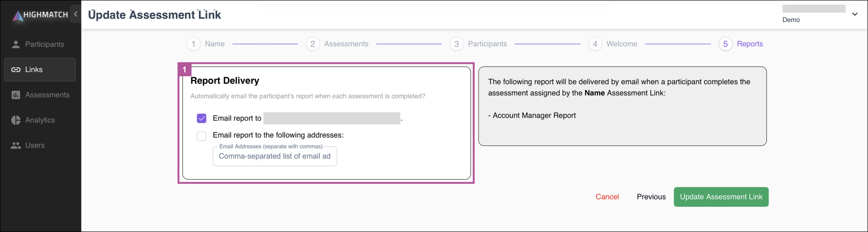
Task: Go to the Analytics section
Action: pos(40,120)
